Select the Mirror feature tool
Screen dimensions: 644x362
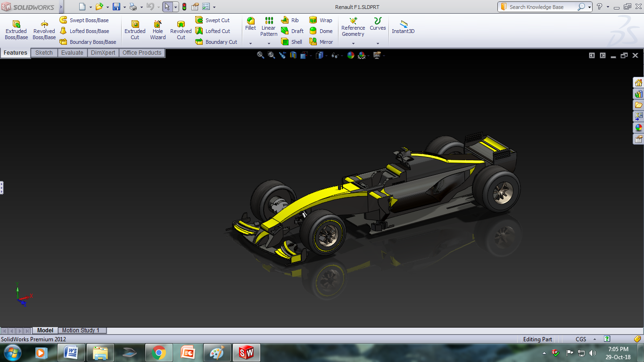(x=321, y=42)
